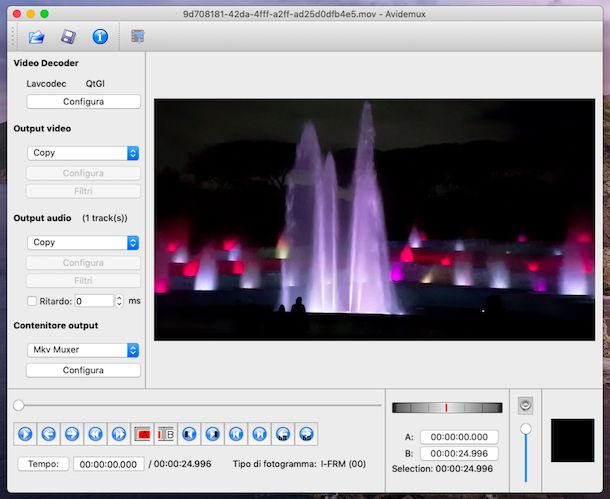This screenshot has width=610, height=499.
Task: Search next black frame
Action: (x=213, y=434)
